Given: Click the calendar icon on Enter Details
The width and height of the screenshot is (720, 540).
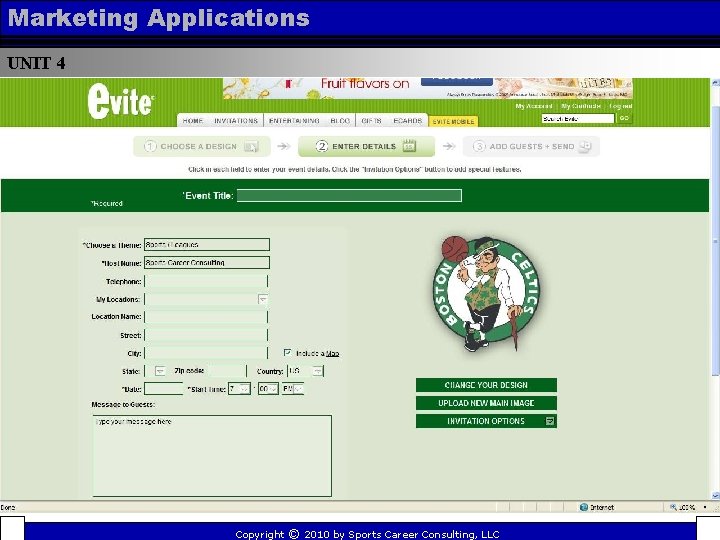Looking at the screenshot, I should (409, 146).
